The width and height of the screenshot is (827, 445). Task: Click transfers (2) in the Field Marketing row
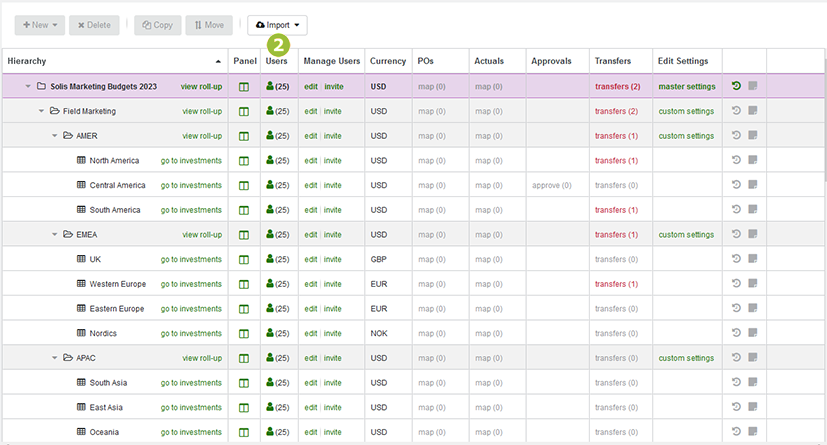point(617,111)
